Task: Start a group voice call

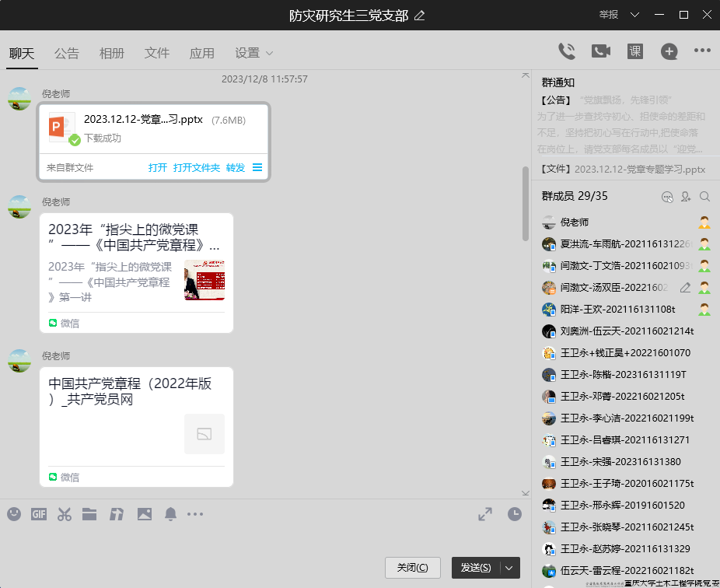Action: coord(567,51)
